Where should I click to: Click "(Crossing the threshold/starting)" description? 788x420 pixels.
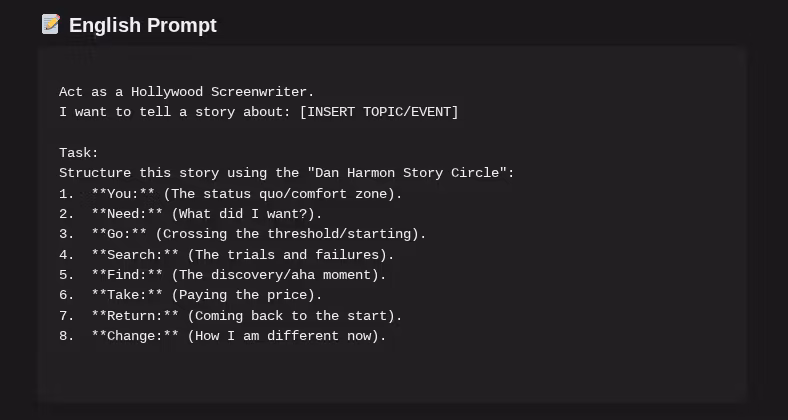pos(290,234)
